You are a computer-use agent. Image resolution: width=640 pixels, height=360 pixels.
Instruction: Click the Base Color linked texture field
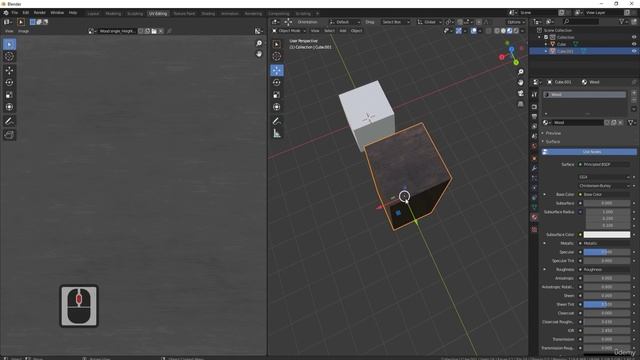click(604, 194)
